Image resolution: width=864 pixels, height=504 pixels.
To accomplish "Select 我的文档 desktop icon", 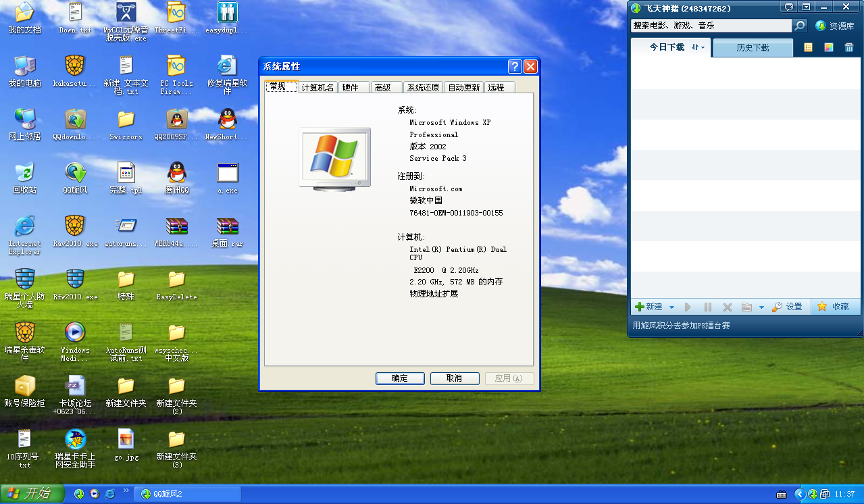I will [24, 18].
